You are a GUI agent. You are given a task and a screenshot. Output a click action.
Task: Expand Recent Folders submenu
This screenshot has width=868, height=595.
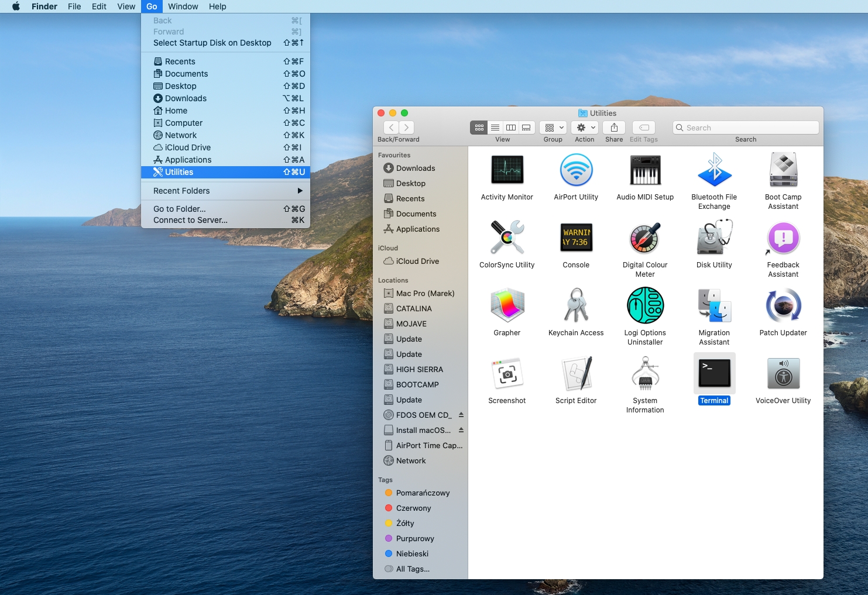tap(225, 191)
